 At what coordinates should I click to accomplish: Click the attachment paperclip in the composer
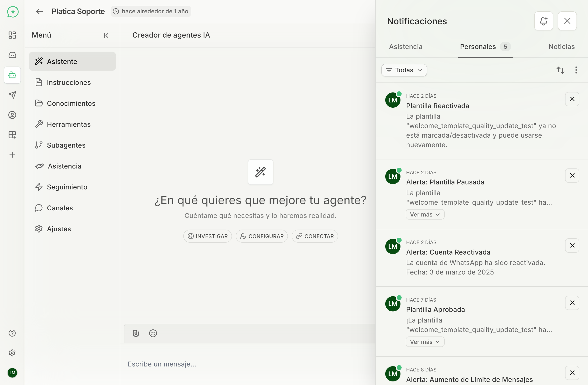point(136,333)
